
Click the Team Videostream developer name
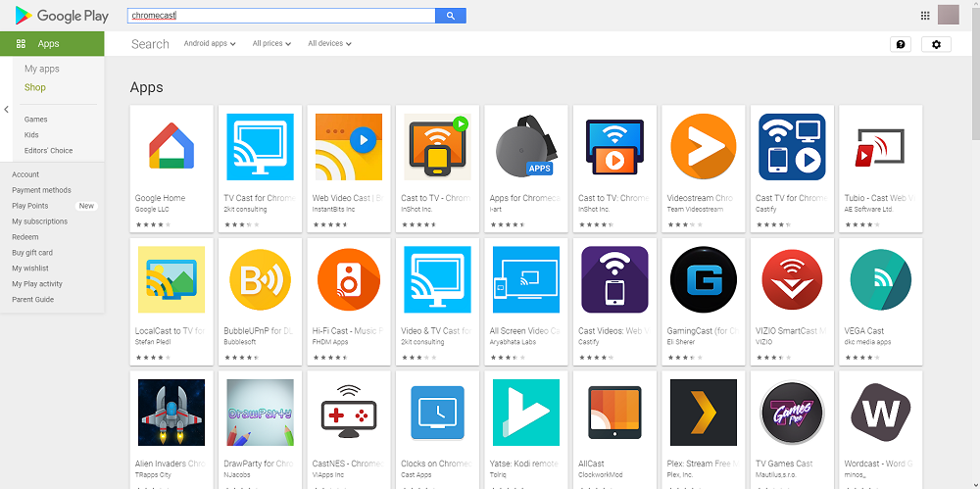point(695,210)
